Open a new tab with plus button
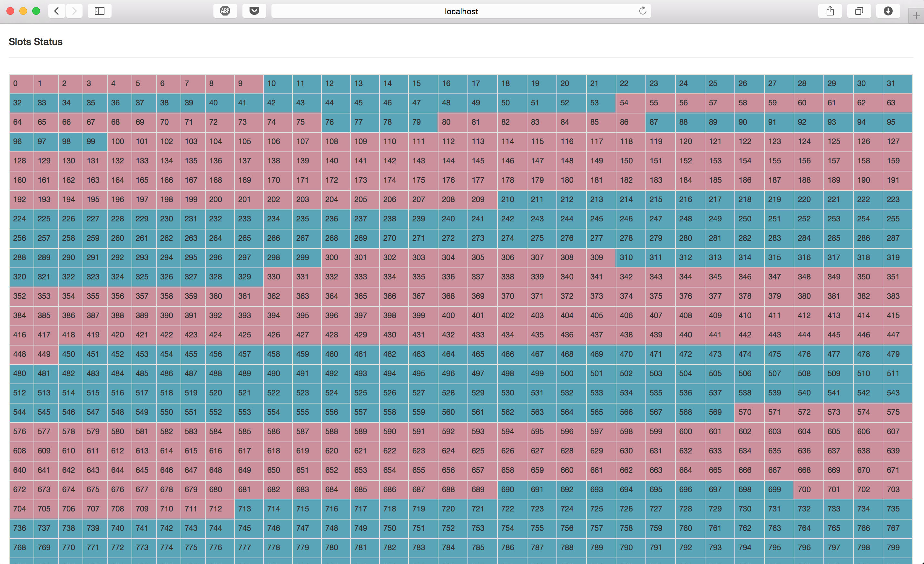This screenshot has height=564, width=924. point(916,16)
